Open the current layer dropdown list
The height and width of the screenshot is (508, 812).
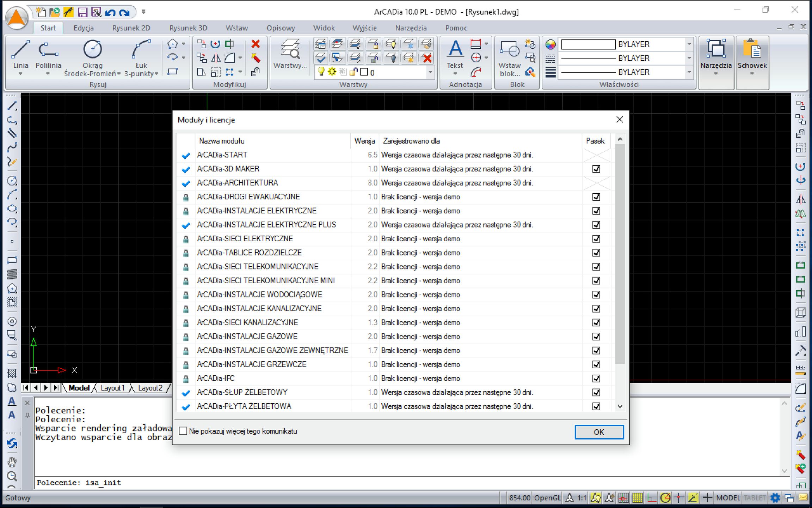(430, 72)
